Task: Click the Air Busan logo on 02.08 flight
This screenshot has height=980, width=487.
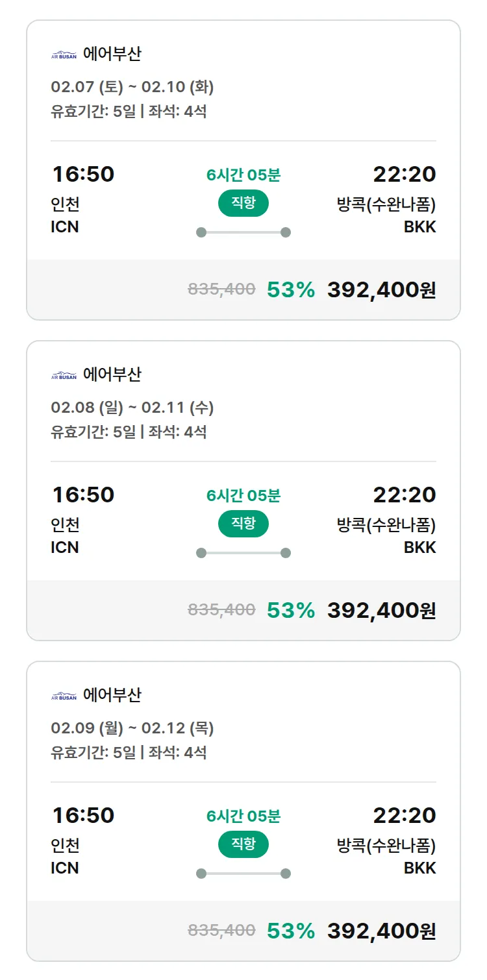Action: [64, 375]
